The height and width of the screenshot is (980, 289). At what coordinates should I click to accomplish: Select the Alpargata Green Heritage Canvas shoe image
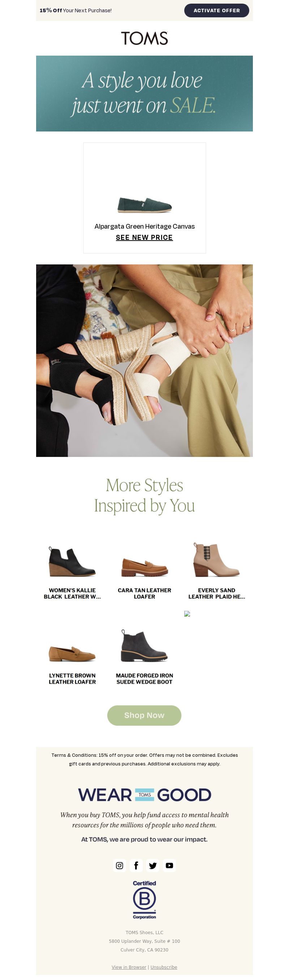coord(144,205)
